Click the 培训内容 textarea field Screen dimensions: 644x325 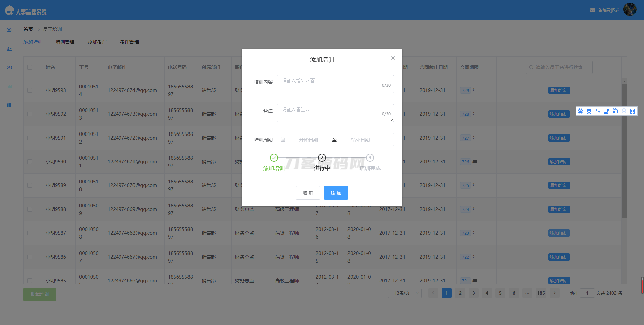(x=335, y=84)
